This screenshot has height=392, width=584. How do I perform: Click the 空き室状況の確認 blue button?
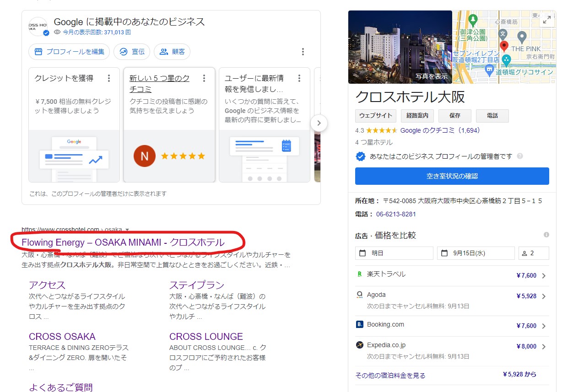click(452, 176)
